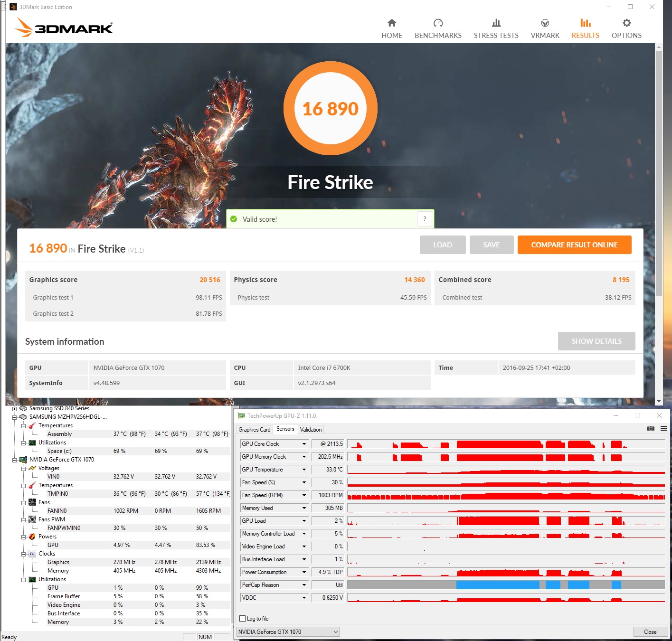Click the GPU Core Clock value field @ 2113.5
This screenshot has width=672, height=641.
(328, 444)
